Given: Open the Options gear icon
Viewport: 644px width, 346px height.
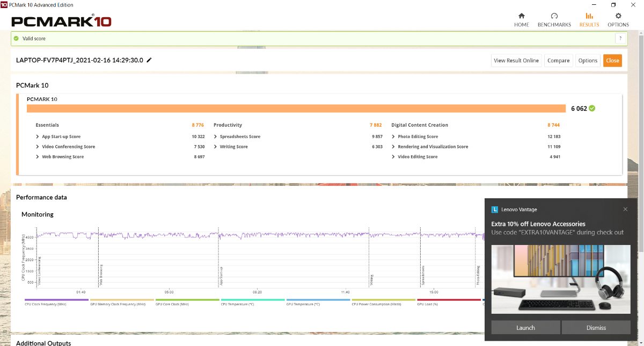Looking at the screenshot, I should point(618,16).
